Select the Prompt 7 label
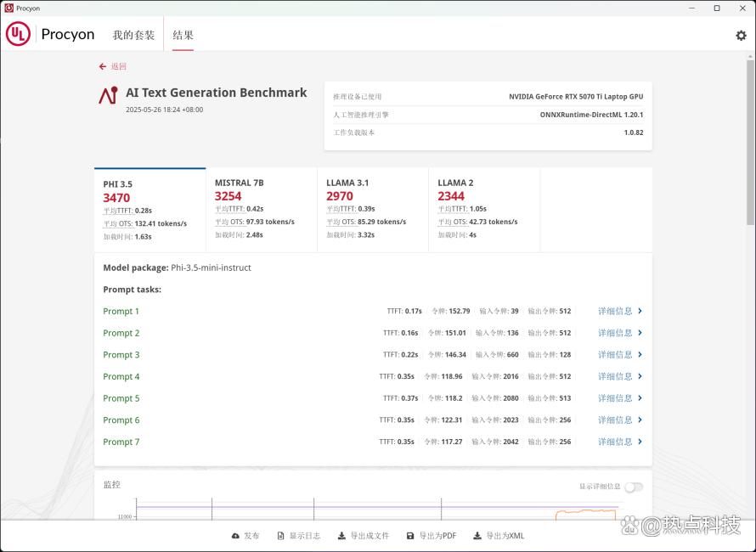756x552 pixels. tap(121, 442)
